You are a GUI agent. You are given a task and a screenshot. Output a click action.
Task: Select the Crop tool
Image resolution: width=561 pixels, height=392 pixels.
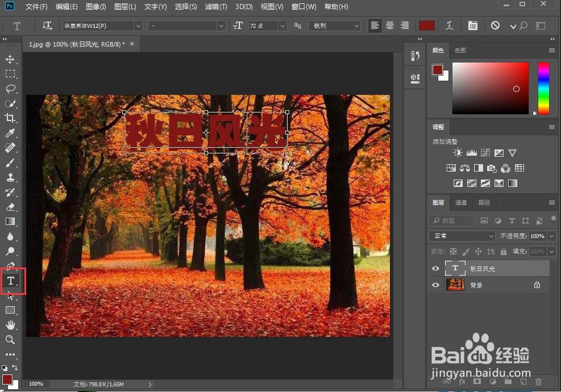coord(10,118)
